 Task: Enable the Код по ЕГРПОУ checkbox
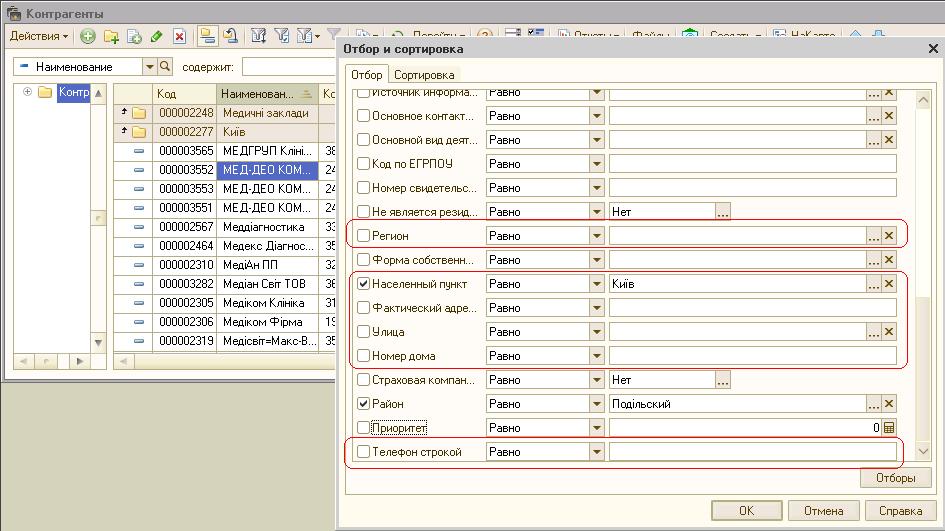click(363, 163)
